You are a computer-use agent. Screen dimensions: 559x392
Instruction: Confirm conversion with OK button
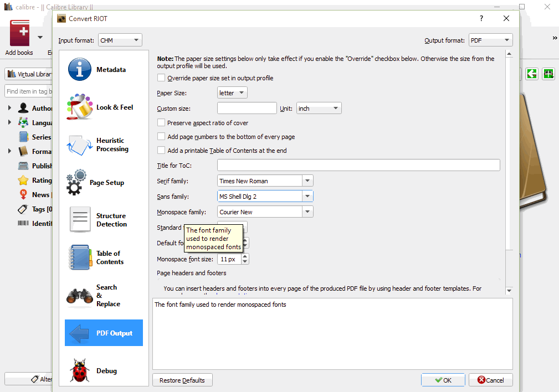[x=443, y=380]
